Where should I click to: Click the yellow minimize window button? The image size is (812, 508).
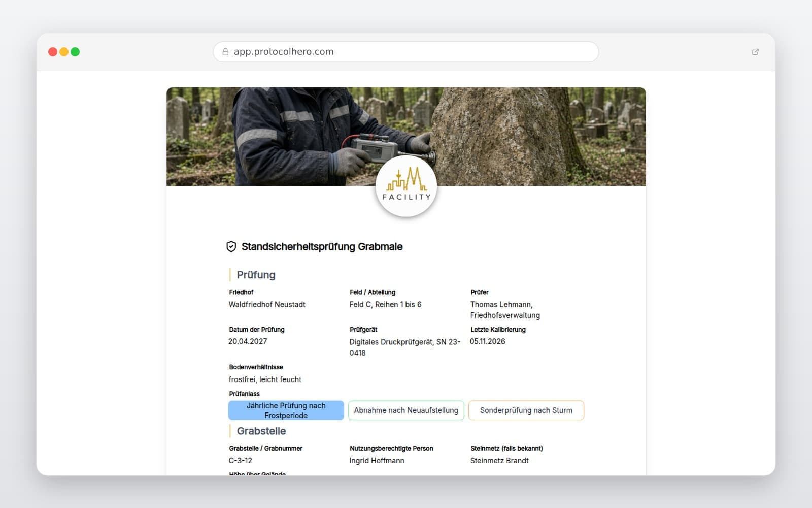[64, 52]
